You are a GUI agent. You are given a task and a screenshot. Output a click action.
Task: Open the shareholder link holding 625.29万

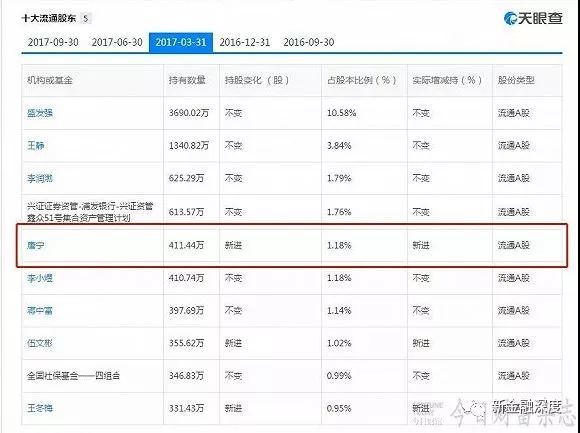[40, 179]
